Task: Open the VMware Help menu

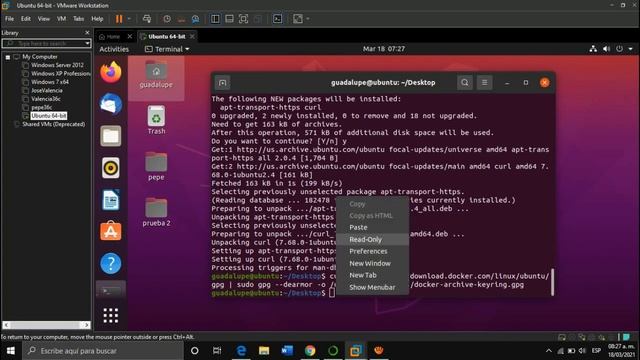Action: [x=97, y=19]
